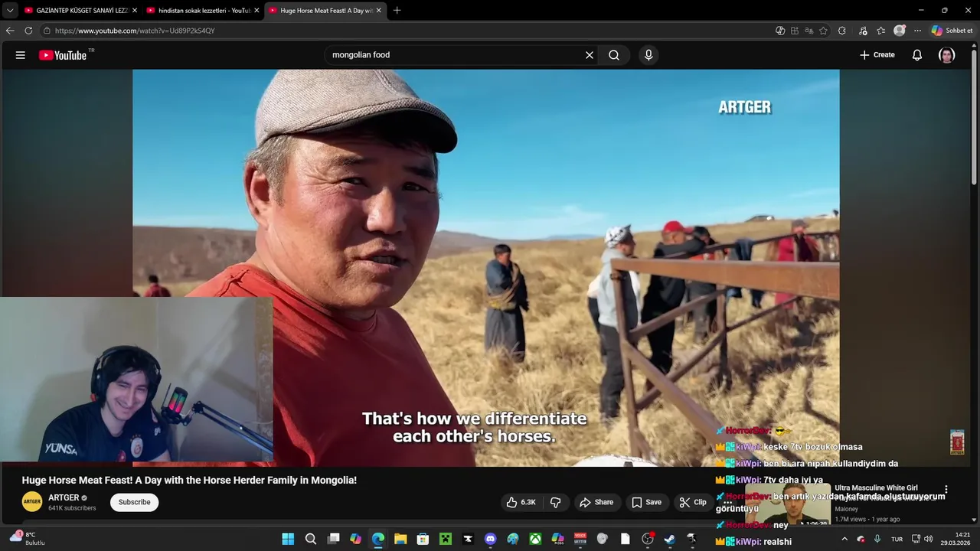Screen dimensions: 980x551
Task: Open the favorites list icon in toolbar
Action: coord(880,31)
